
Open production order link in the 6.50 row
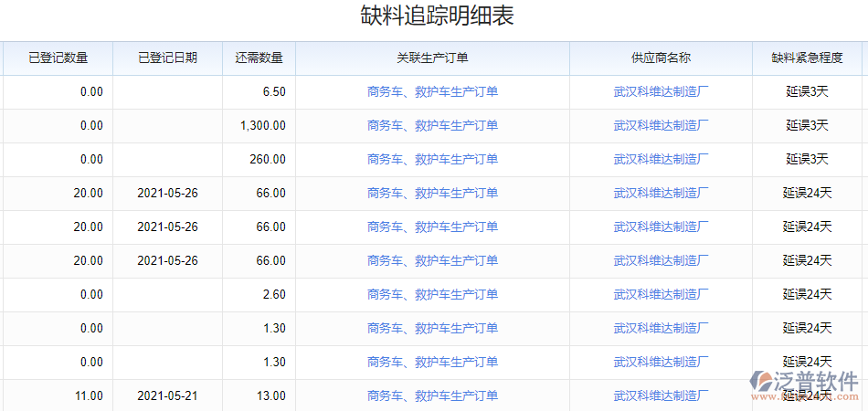click(432, 91)
